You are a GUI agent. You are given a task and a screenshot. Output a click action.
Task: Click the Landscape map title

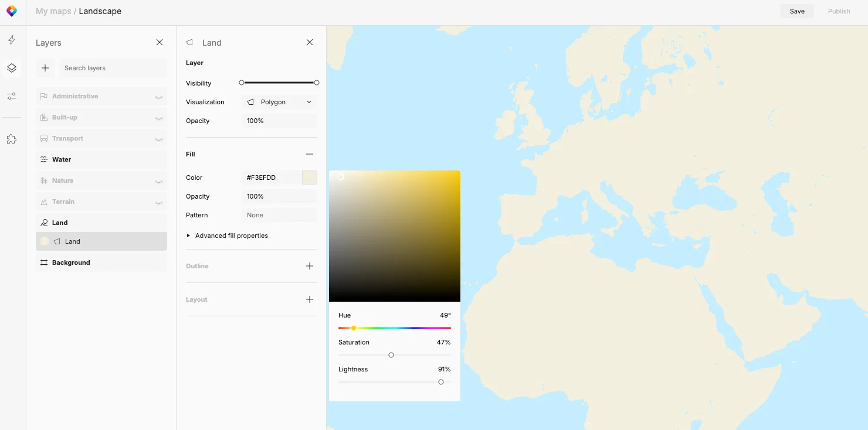click(x=100, y=11)
